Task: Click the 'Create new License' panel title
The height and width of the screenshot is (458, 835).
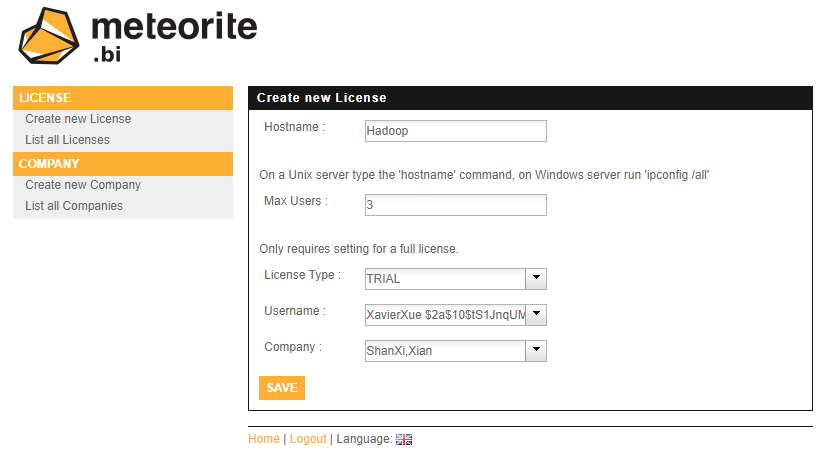Action: coord(322,98)
